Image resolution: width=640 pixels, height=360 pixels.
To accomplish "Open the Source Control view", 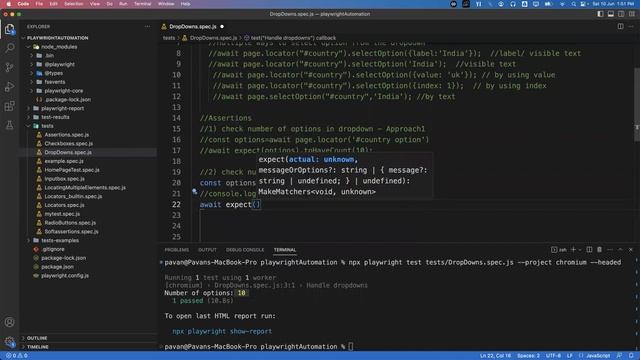I will 9,67.
